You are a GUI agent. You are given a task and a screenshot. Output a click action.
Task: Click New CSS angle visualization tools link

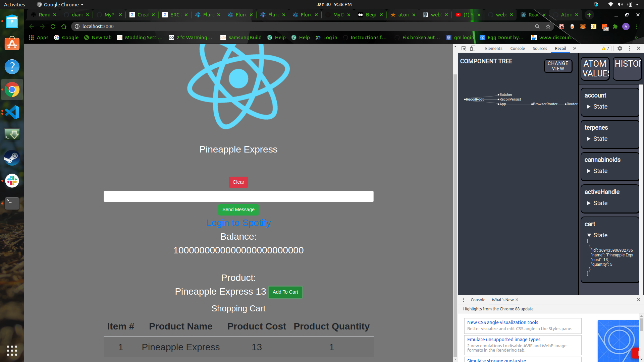[x=502, y=322]
